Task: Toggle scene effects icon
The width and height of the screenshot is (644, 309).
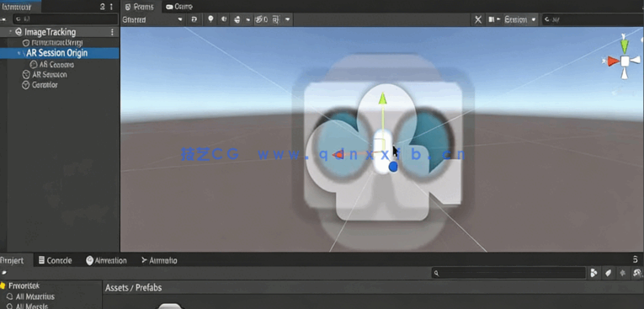Action: coord(237,19)
